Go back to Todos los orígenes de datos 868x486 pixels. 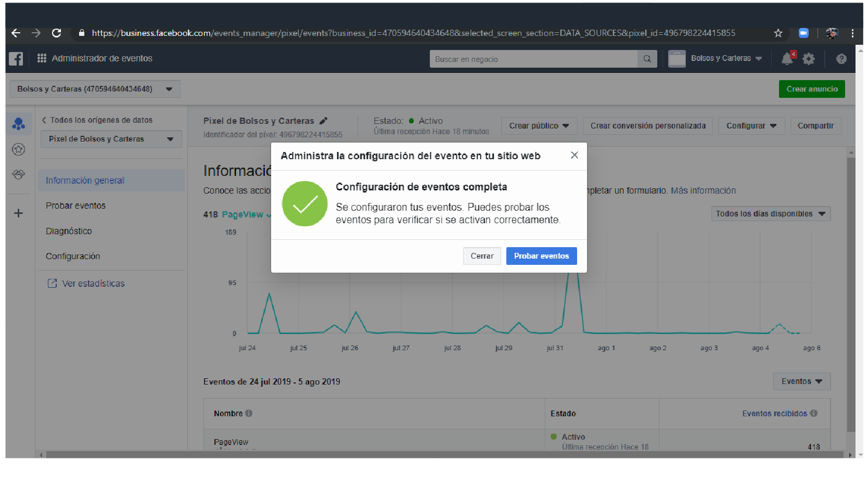[x=97, y=120]
